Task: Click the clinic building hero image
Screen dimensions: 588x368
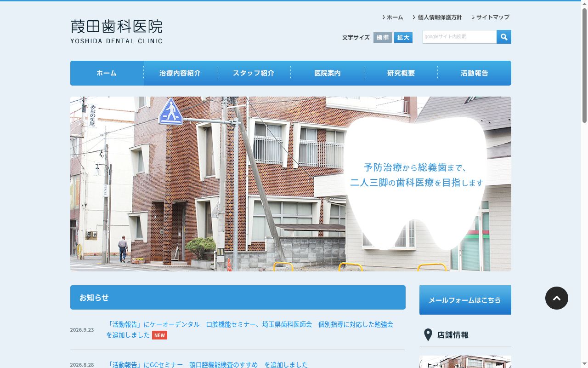Action: click(291, 184)
